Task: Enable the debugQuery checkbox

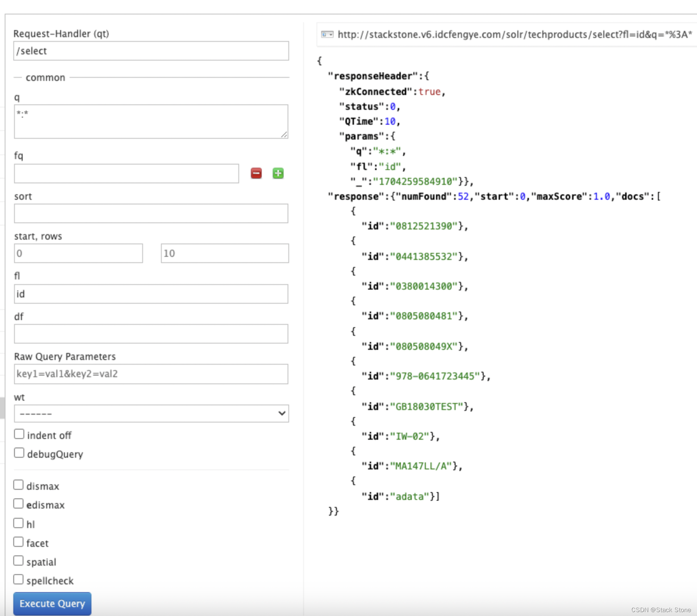Action: click(19, 453)
